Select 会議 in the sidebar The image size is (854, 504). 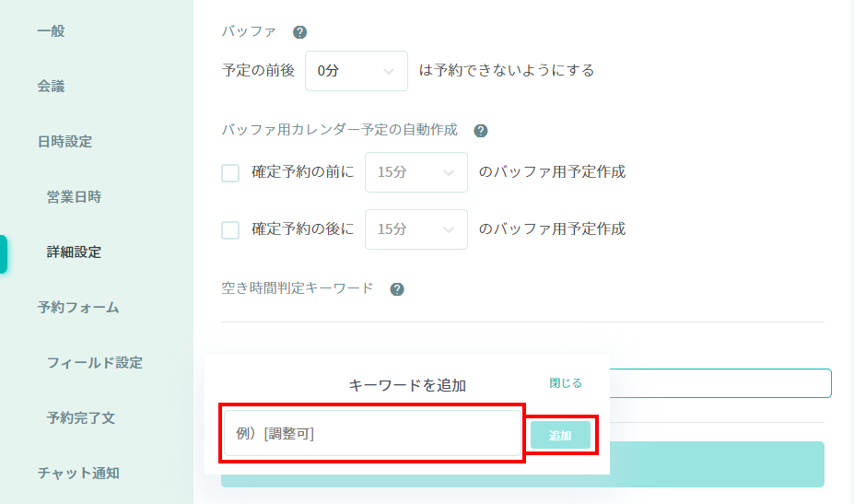[52, 86]
